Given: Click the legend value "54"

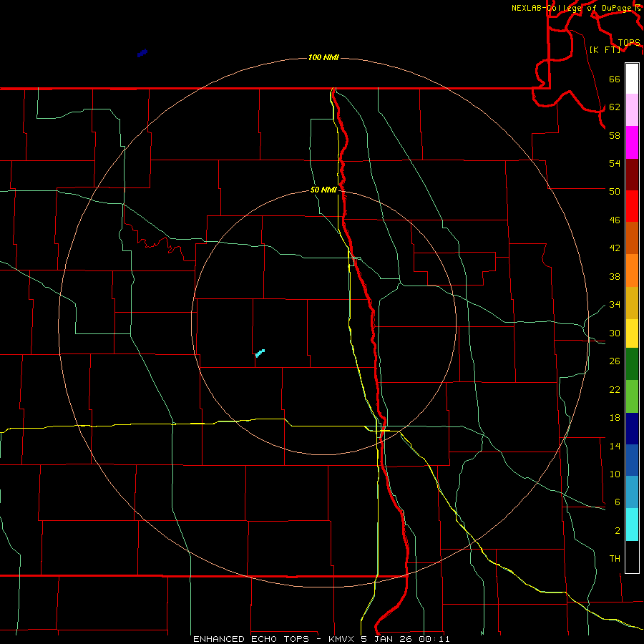Looking at the screenshot, I should [615, 163].
